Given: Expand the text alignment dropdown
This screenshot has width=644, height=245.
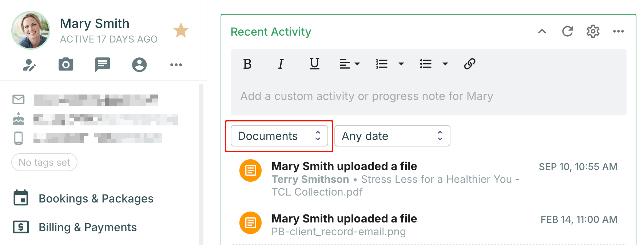Looking at the screenshot, I should tap(349, 64).
